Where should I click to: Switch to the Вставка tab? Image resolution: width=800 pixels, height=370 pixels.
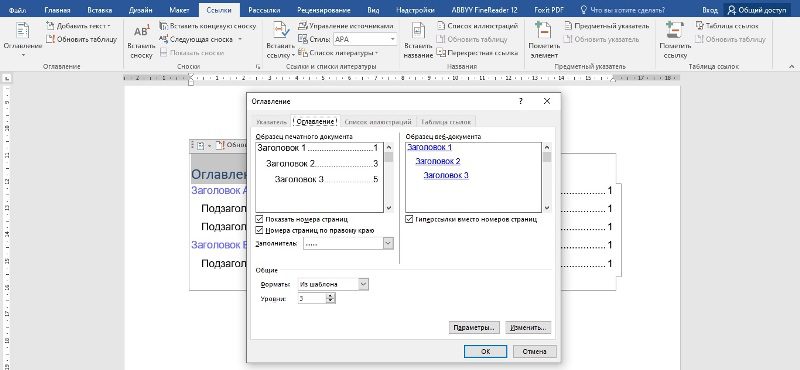coord(100,10)
